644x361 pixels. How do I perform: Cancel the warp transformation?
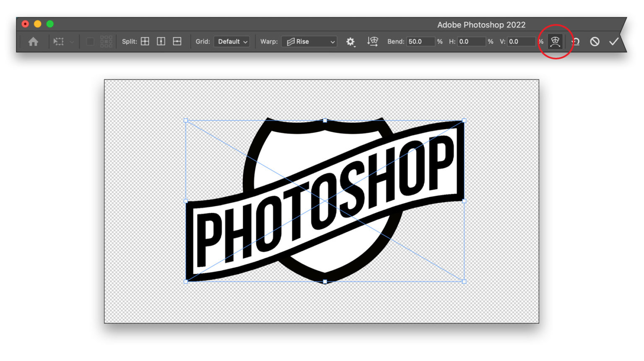[595, 42]
